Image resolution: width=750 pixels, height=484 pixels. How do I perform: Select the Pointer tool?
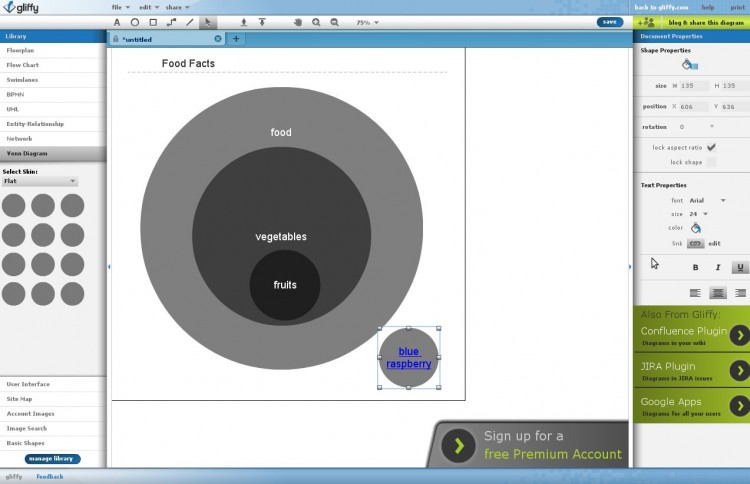click(208, 22)
